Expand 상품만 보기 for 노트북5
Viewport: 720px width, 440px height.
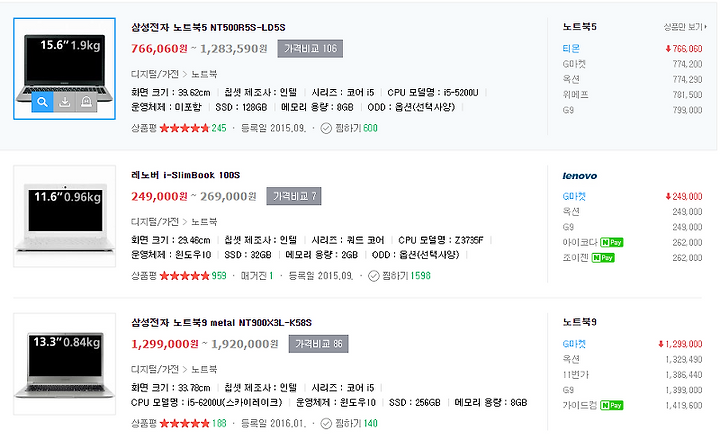pyautogui.click(x=685, y=27)
